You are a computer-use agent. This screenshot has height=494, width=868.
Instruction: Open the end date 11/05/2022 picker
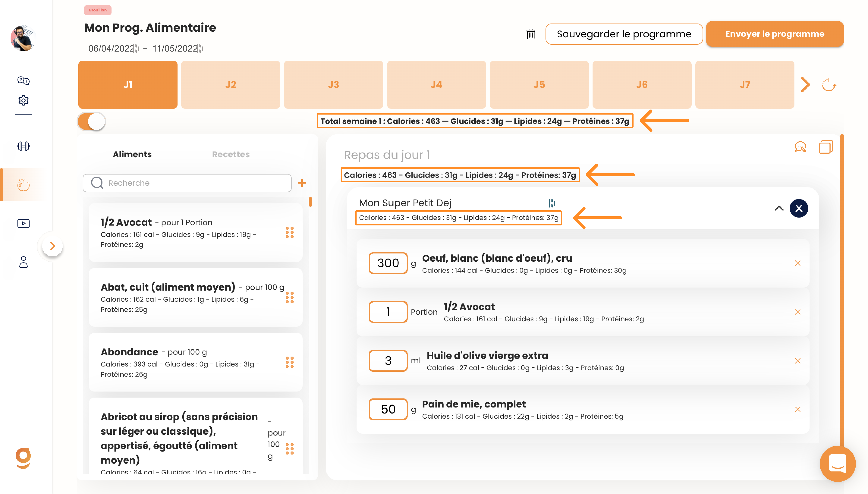[x=177, y=49]
